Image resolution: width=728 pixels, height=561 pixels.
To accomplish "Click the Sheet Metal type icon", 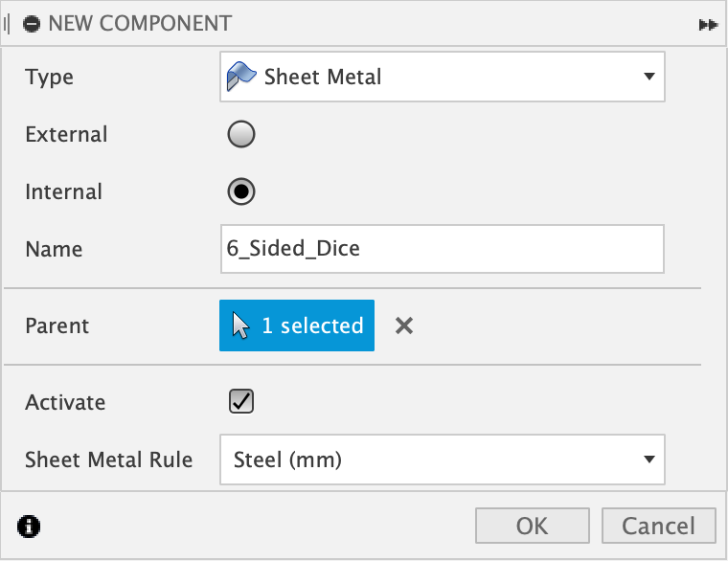I will [x=241, y=77].
